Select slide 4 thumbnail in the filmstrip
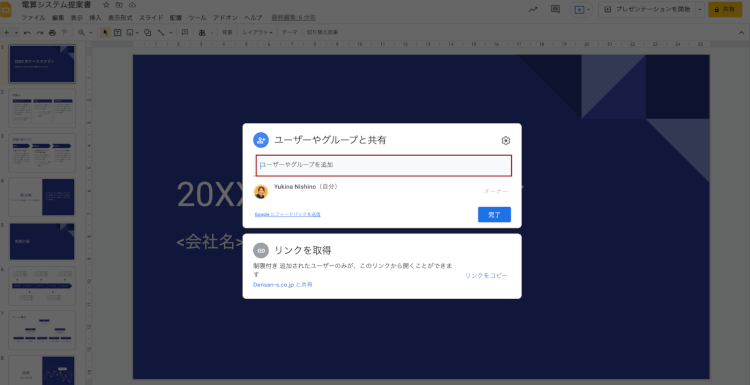 (42, 197)
